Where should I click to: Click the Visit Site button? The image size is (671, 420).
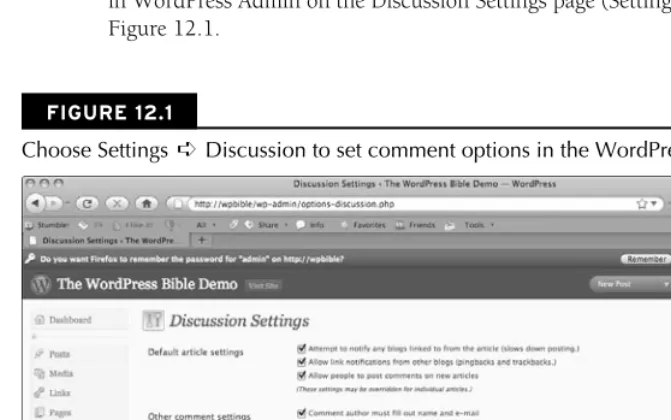coord(264,286)
